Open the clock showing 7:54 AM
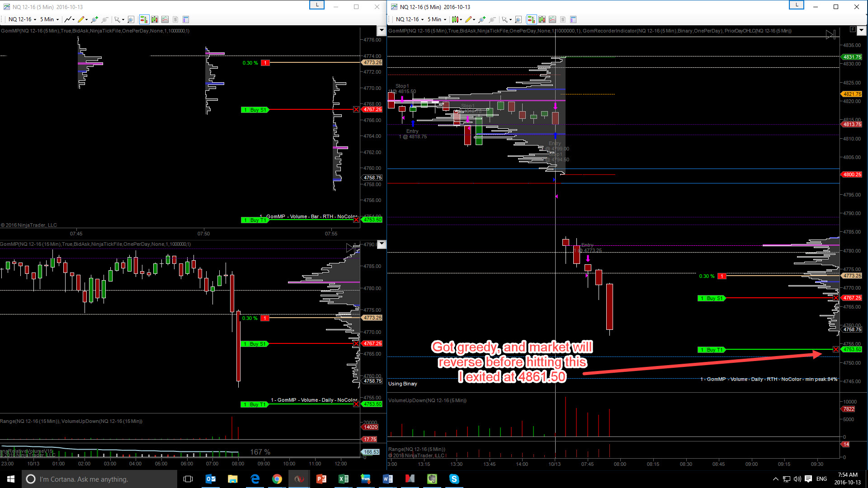This screenshot has height=488, width=868. [x=848, y=479]
